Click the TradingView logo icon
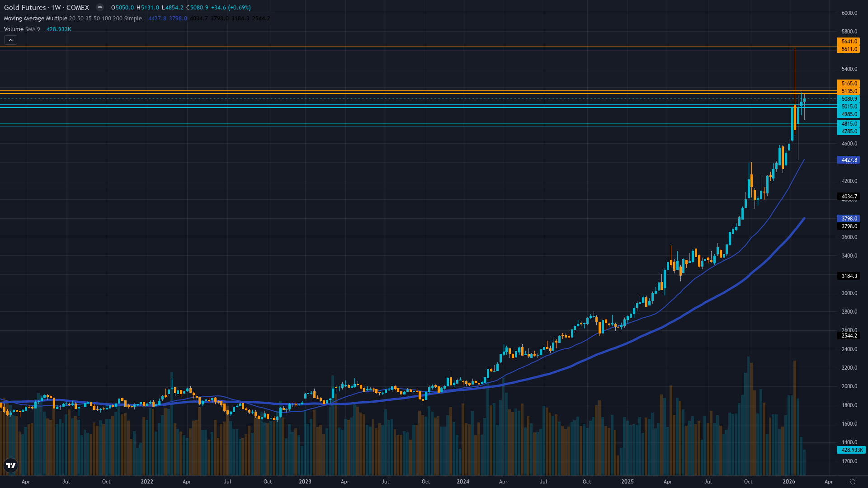This screenshot has height=488, width=868. (x=10, y=465)
